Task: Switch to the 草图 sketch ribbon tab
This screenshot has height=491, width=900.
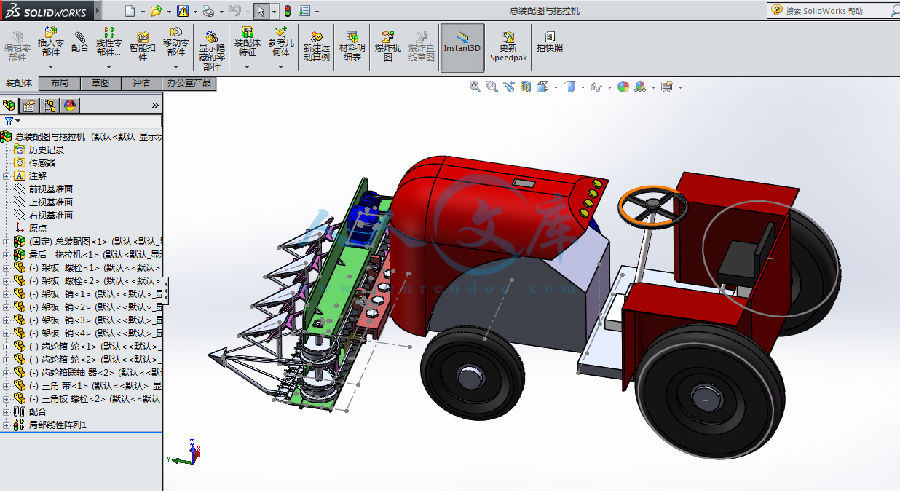Action: [x=100, y=83]
